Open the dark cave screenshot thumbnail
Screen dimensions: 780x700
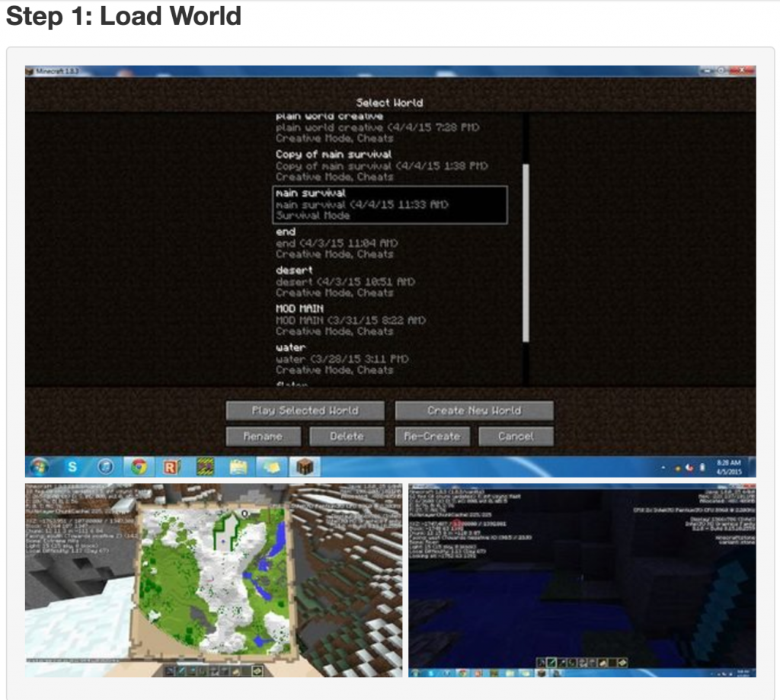(583, 580)
